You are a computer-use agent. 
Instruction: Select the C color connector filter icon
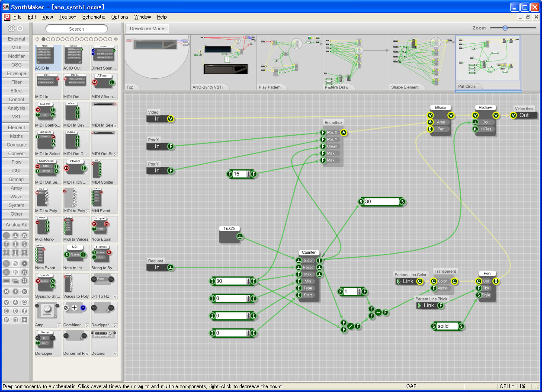tap(6, 311)
